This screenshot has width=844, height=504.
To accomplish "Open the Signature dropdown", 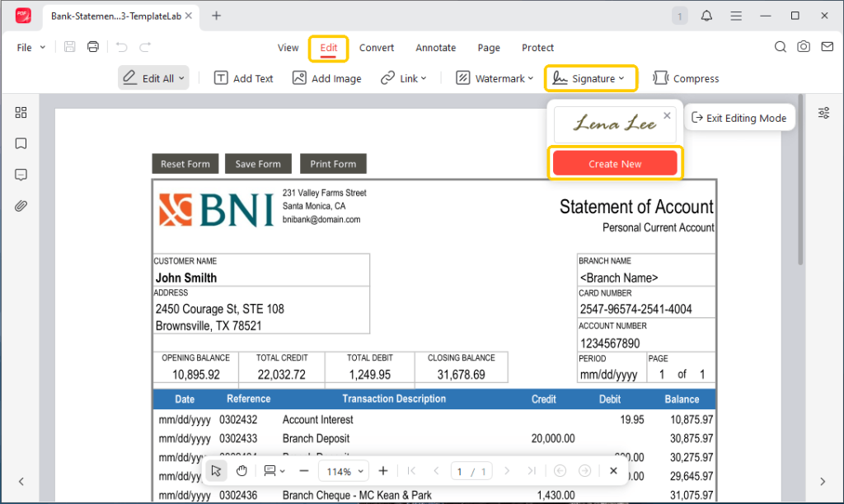I will 590,78.
